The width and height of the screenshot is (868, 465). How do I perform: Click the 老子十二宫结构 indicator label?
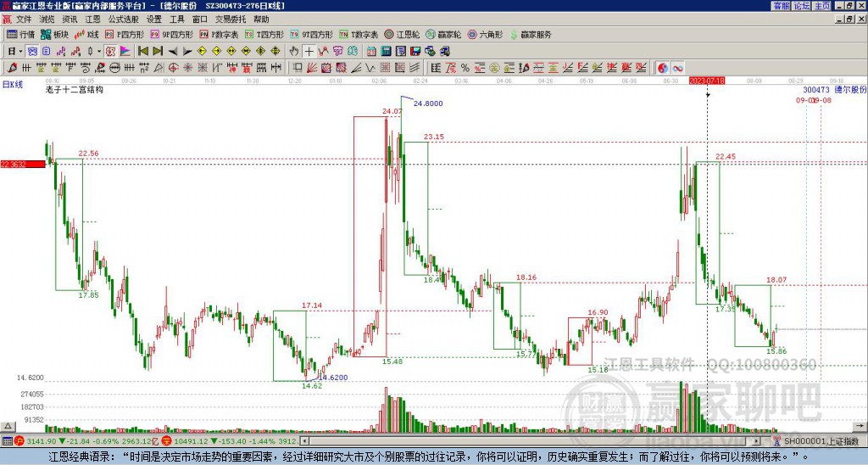(75, 89)
